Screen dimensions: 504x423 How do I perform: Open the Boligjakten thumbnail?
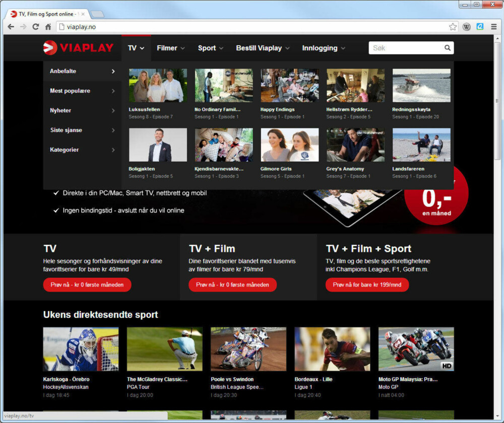[x=158, y=145]
